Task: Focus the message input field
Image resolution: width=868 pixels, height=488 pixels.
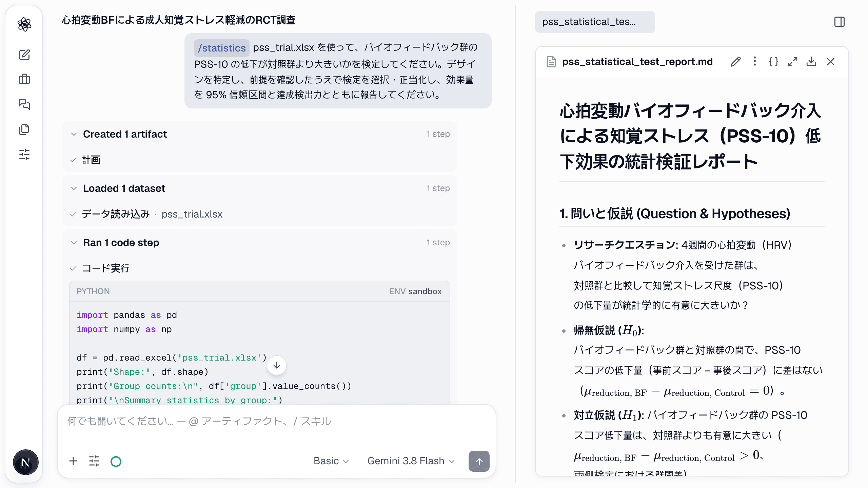Action: point(276,421)
